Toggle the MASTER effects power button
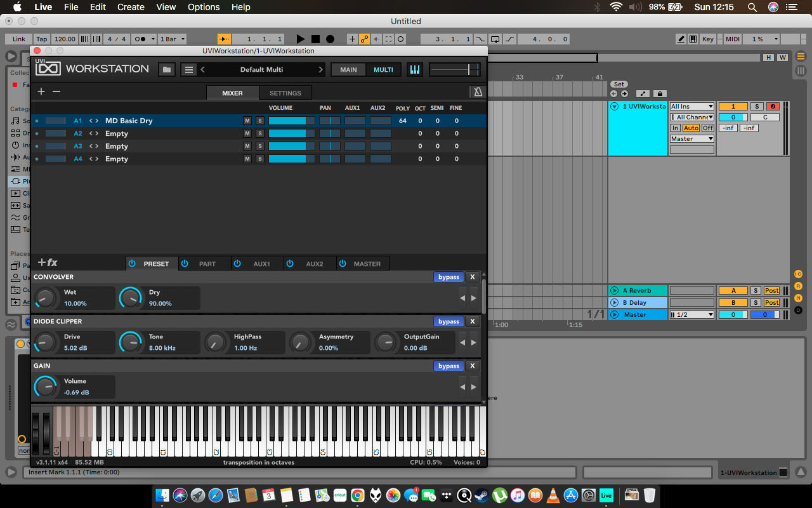The image size is (812, 508). (x=341, y=264)
